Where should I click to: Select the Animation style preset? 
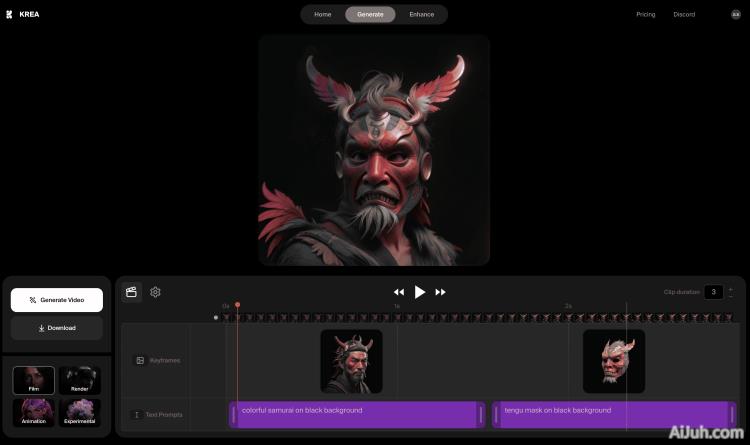tap(33, 412)
